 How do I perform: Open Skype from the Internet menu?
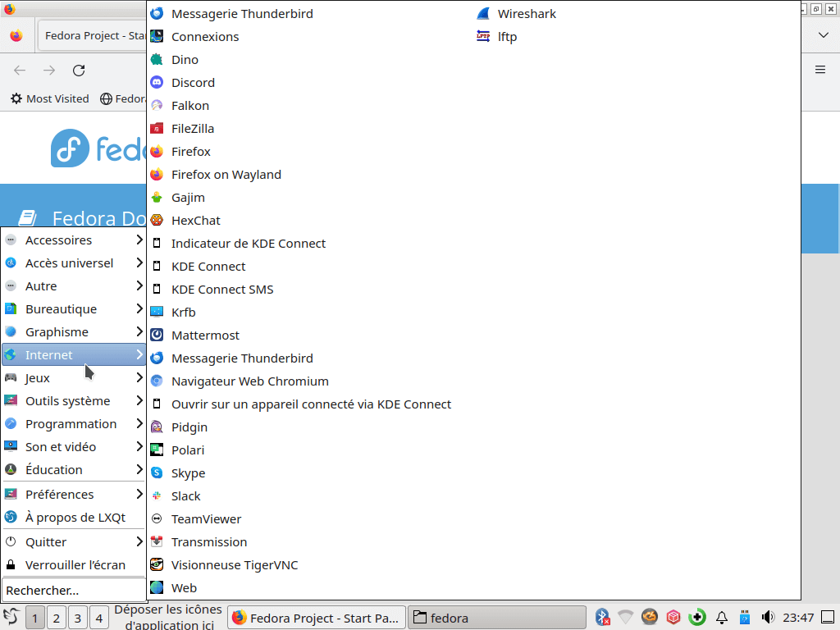click(177, 473)
